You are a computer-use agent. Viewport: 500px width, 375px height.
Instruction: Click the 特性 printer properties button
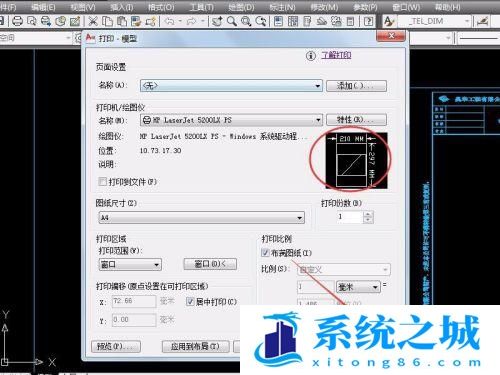pos(356,119)
